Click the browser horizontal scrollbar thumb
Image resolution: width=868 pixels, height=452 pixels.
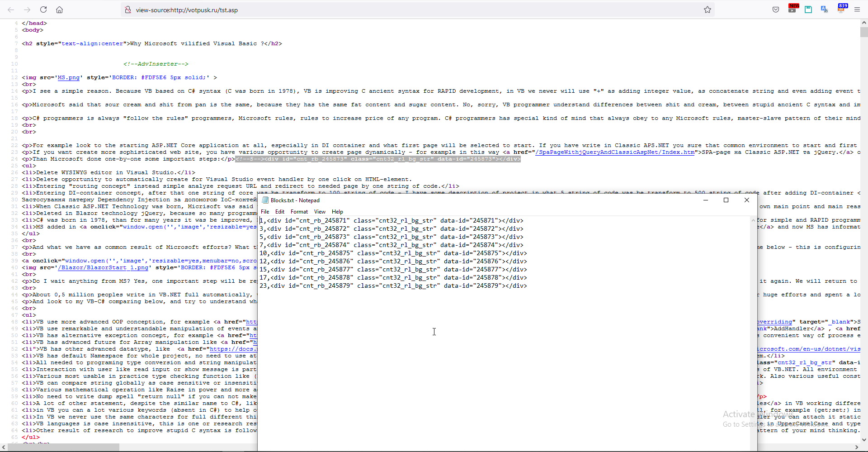pos(64,447)
